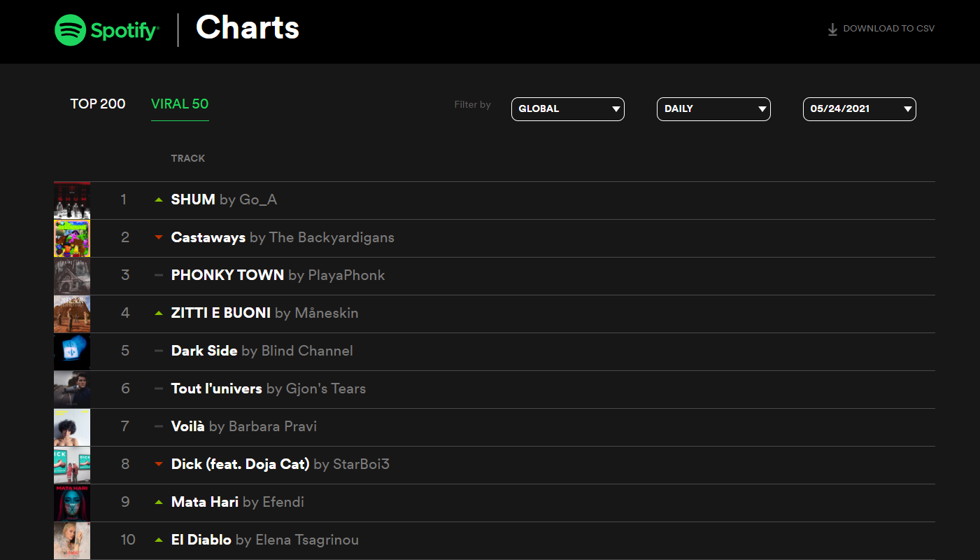The width and height of the screenshot is (980, 560).
Task: Open the Voilà album artwork
Action: point(72,427)
